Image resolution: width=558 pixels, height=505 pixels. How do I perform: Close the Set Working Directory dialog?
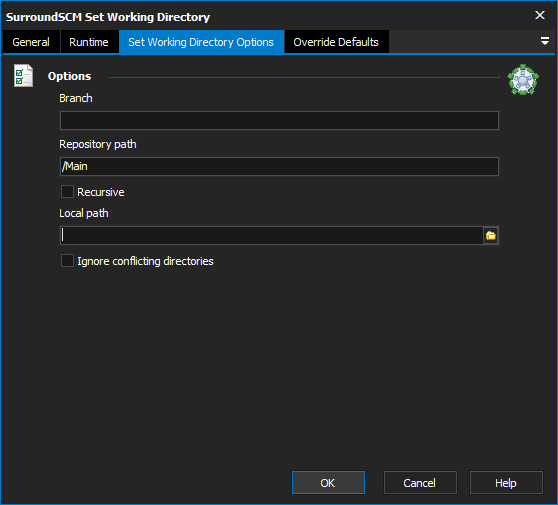pos(540,15)
